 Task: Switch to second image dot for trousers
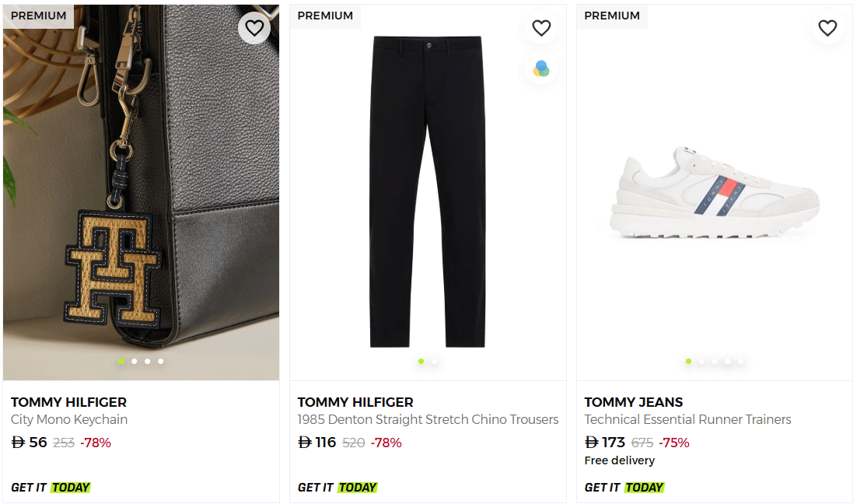[x=434, y=361]
